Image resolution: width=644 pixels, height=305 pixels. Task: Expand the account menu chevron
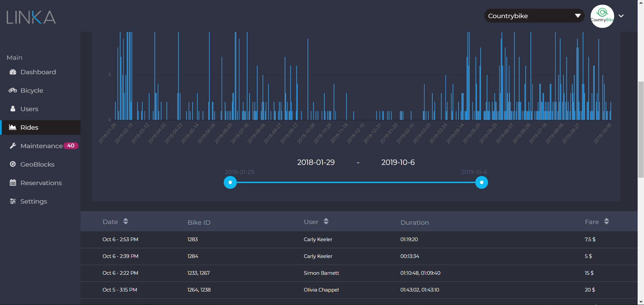[x=621, y=16]
